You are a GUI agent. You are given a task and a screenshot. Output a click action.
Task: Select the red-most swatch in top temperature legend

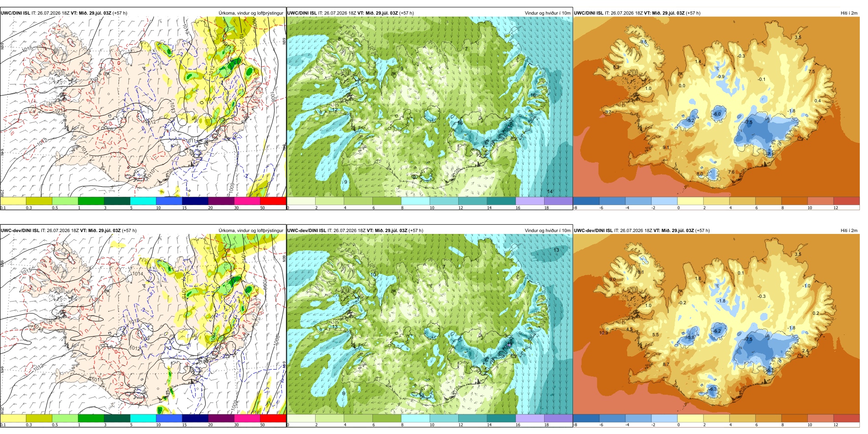point(847,201)
